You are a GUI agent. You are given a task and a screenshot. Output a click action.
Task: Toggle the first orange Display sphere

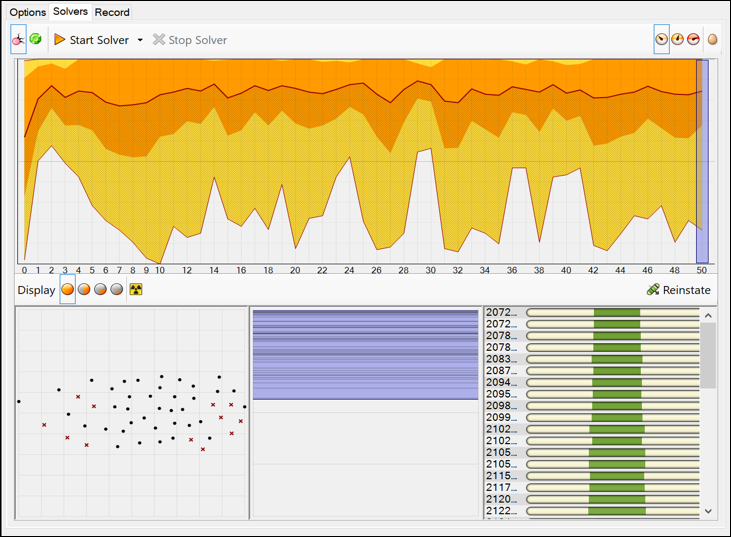(68, 290)
